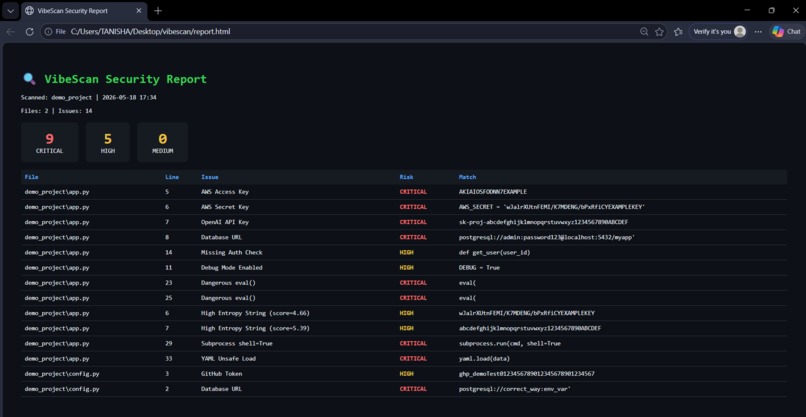Open a new browser tab

pos(158,10)
